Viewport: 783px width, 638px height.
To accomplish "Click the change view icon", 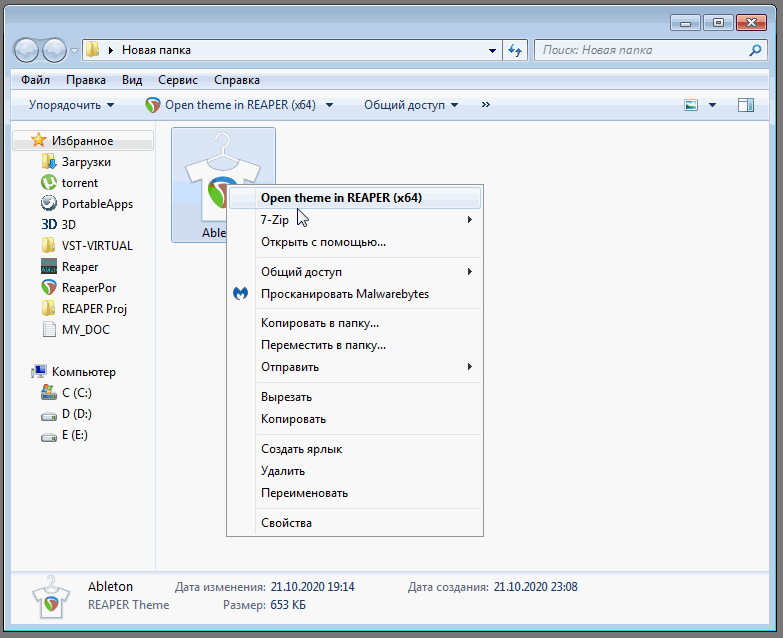I will pyautogui.click(x=691, y=105).
